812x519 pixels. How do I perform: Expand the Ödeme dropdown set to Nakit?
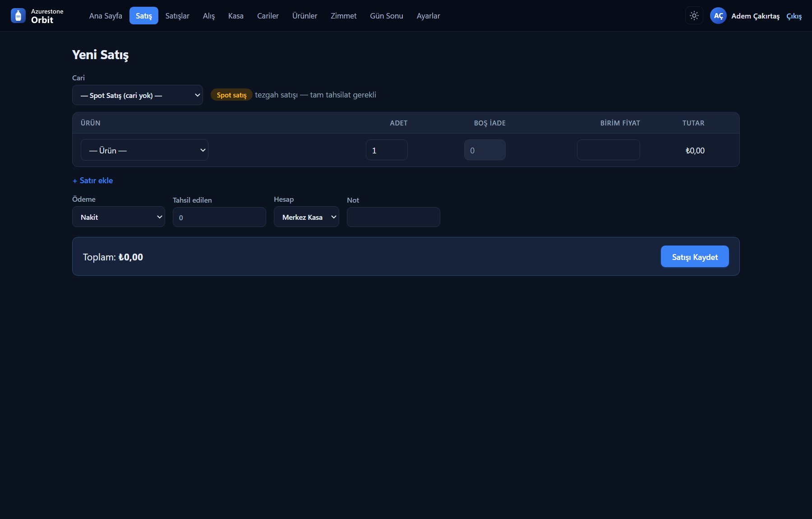tap(119, 217)
